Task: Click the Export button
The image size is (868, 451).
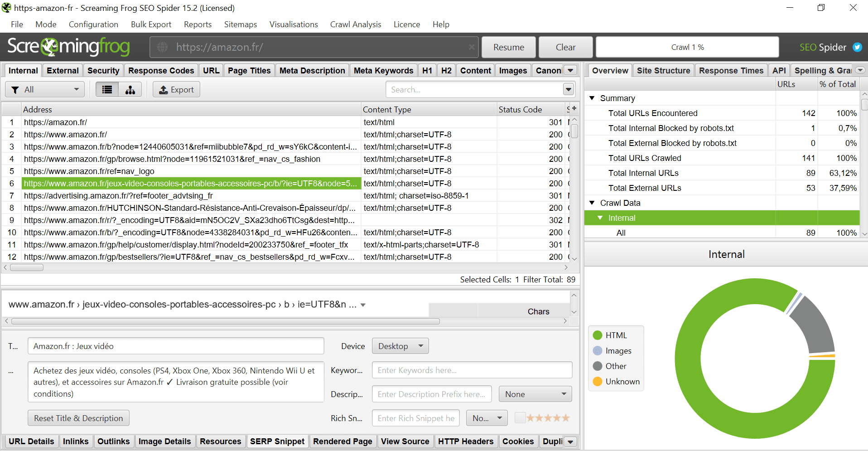Action: pyautogui.click(x=176, y=90)
